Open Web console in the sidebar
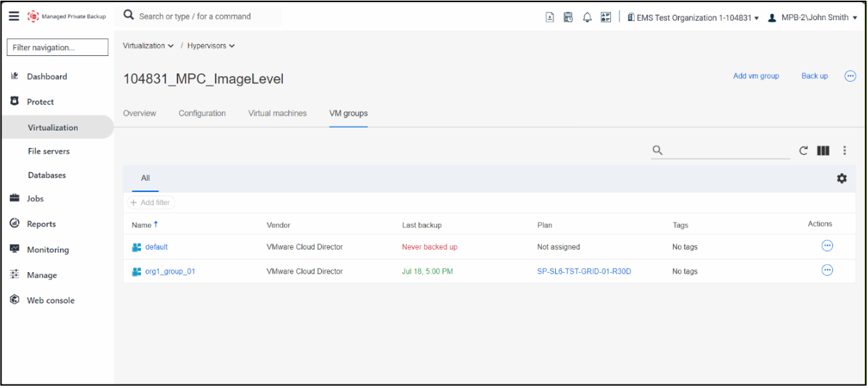Image resolution: width=868 pixels, height=388 pixels. tap(50, 301)
